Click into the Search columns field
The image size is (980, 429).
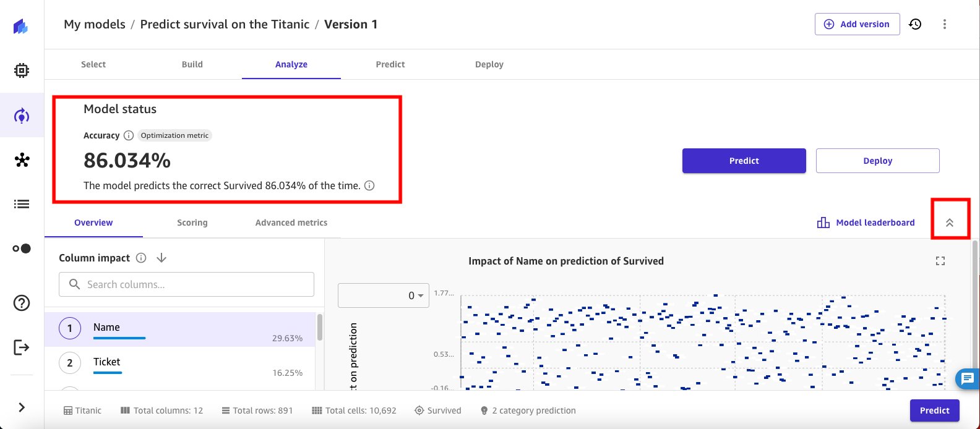pos(187,284)
